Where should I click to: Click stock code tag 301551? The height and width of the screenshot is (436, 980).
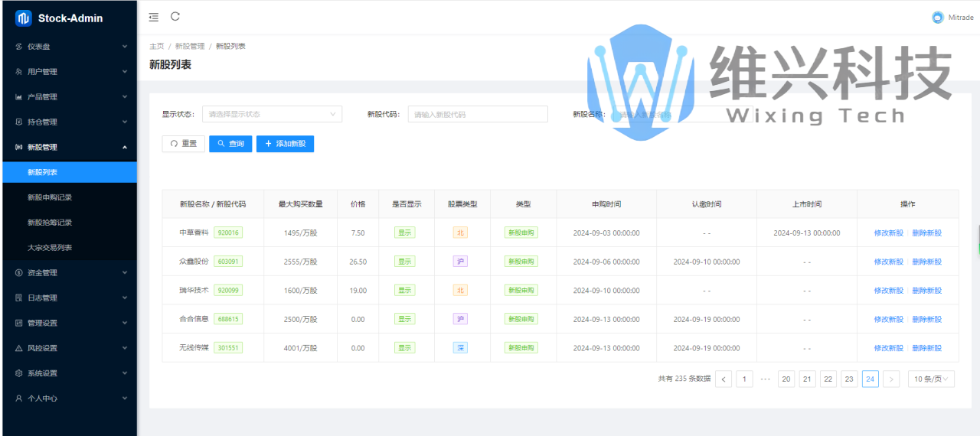pos(228,348)
